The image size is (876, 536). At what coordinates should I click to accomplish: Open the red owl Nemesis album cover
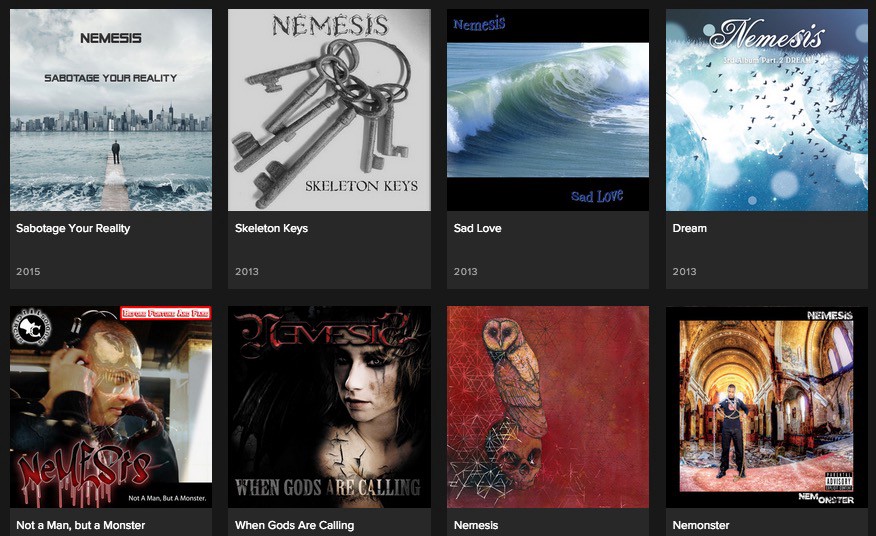(x=548, y=407)
